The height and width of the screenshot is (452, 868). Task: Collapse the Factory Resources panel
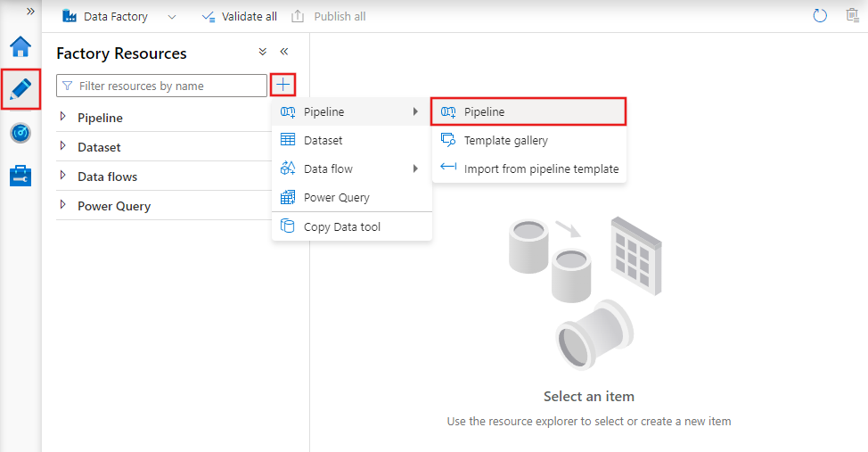[284, 52]
